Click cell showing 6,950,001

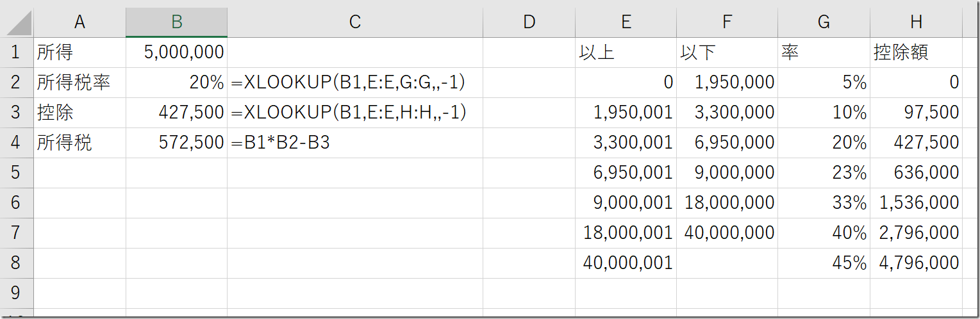(x=626, y=173)
